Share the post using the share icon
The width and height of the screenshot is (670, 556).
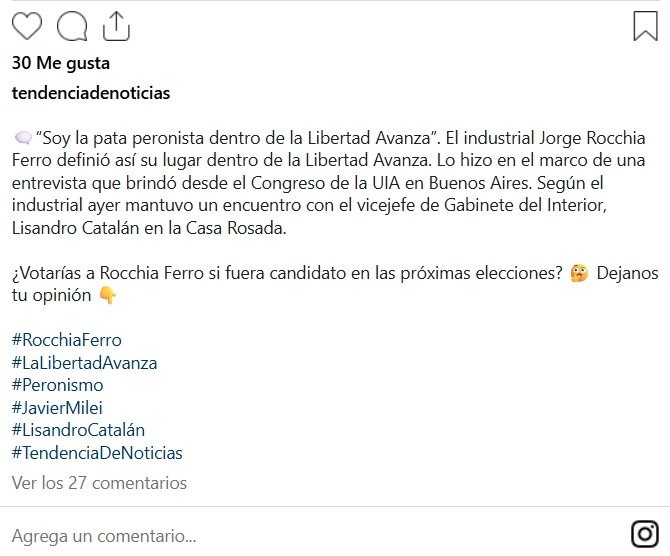pos(116,25)
